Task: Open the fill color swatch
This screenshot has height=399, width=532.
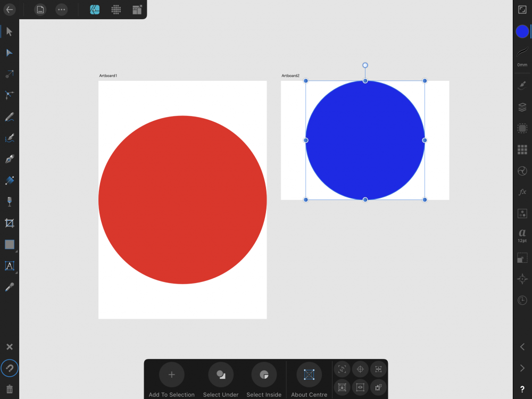Action: click(521, 31)
